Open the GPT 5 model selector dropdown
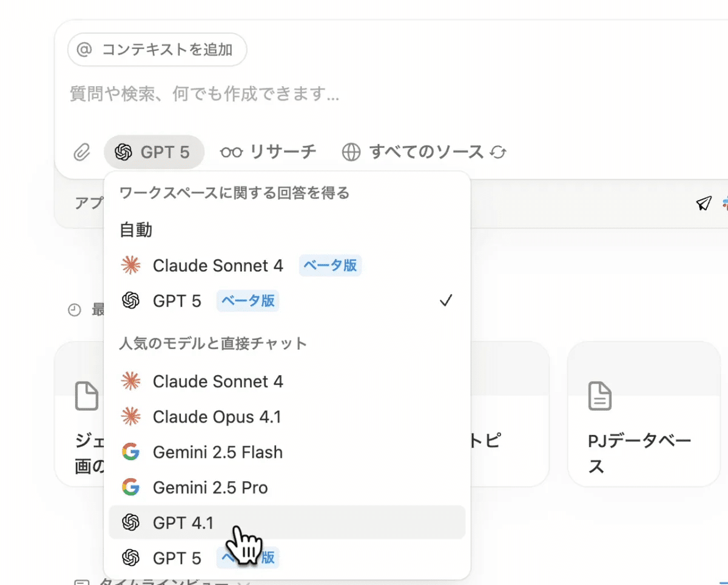The width and height of the screenshot is (728, 585). [153, 152]
